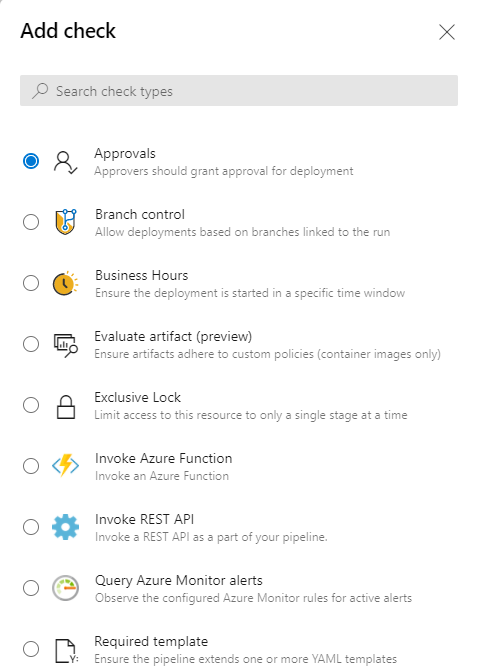Image resolution: width=477 pixels, height=670 pixels.
Task: Select the Evaluate artifact radio button
Action: (x=31, y=344)
